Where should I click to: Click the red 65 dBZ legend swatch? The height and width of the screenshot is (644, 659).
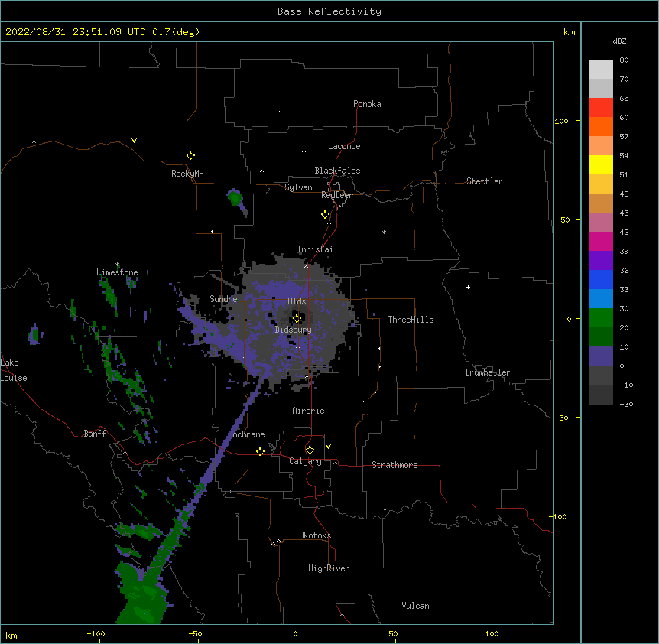[601, 108]
